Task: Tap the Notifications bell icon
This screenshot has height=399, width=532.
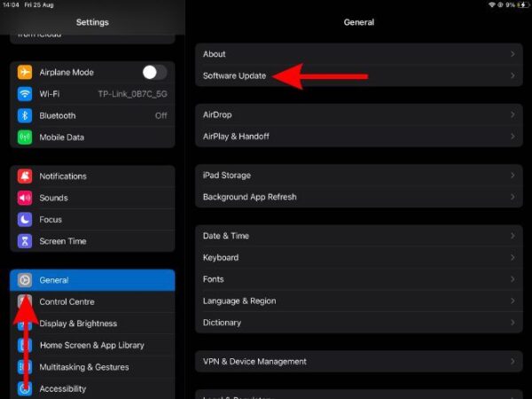Action: pyautogui.click(x=25, y=176)
